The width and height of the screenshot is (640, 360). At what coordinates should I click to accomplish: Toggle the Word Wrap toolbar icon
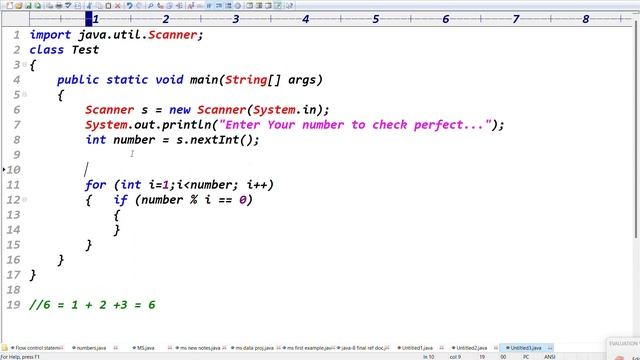pos(209,6)
